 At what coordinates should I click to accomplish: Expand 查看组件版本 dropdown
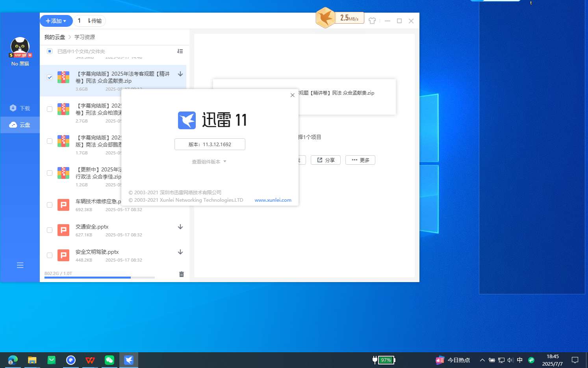[209, 162]
